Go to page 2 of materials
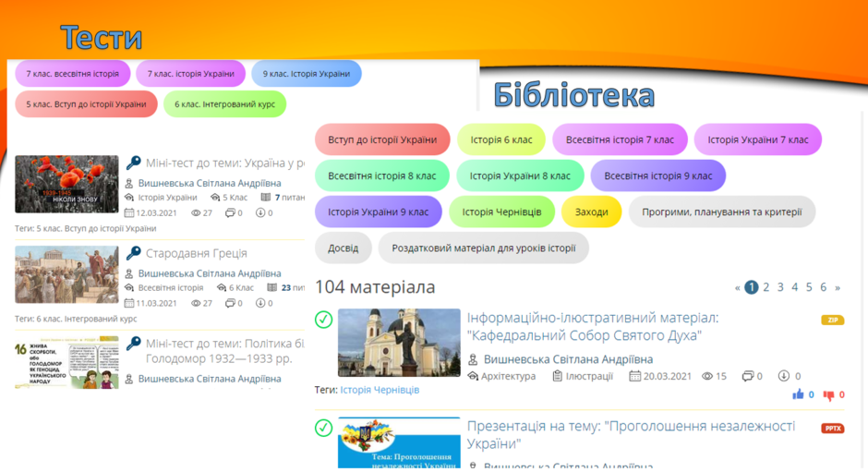 (766, 287)
